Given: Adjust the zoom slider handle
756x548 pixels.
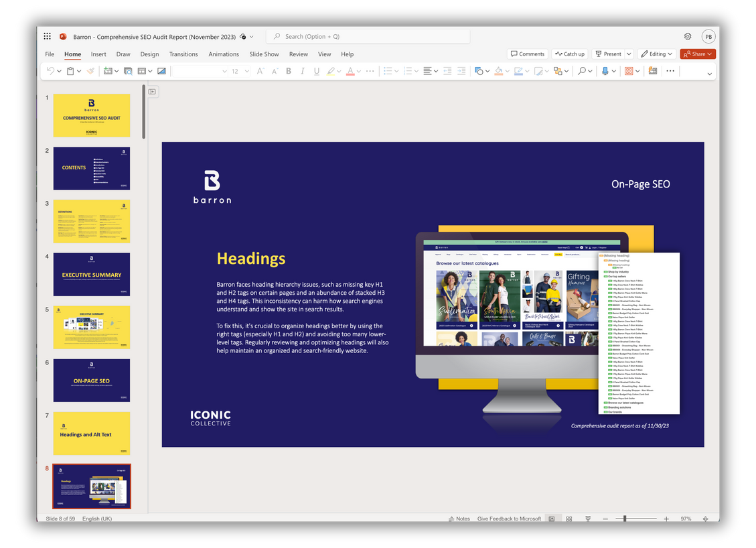Looking at the screenshot, I should [x=625, y=519].
